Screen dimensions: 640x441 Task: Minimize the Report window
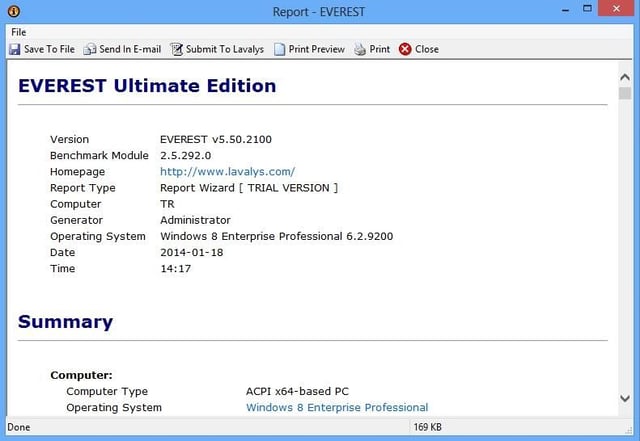[x=565, y=10]
